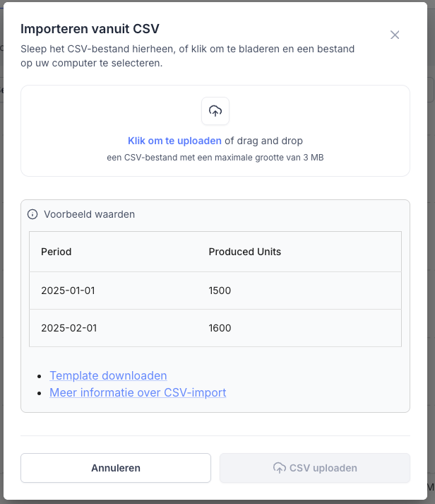Image resolution: width=435 pixels, height=504 pixels.
Task: Click the 'Importeren vanuit CSV' dialog title
Action: point(90,29)
